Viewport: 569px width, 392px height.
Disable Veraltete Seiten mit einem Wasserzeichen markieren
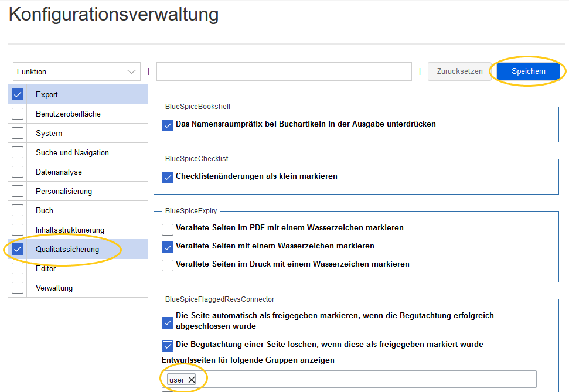point(167,247)
